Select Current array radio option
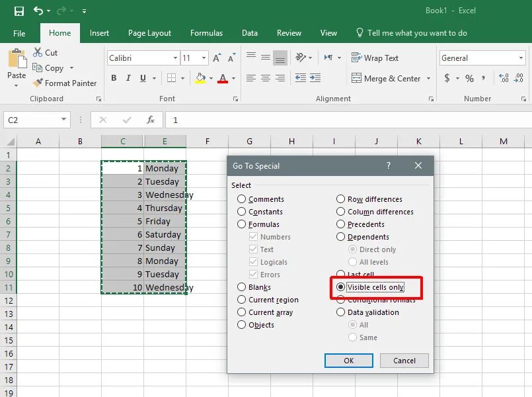532x397 pixels. click(x=265, y=312)
